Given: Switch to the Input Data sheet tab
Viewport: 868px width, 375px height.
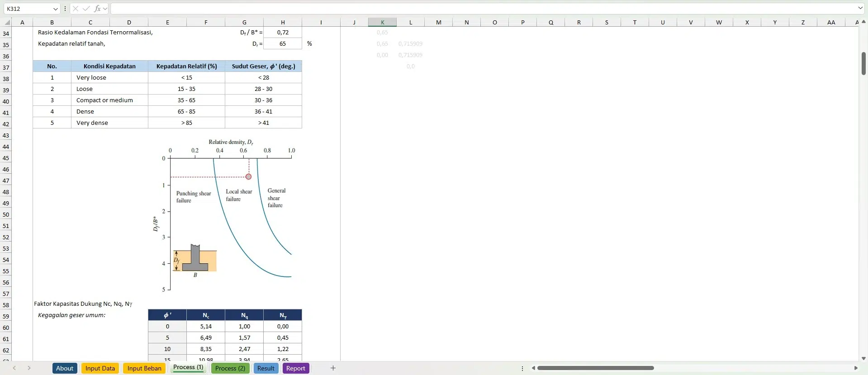Looking at the screenshot, I should (x=100, y=368).
